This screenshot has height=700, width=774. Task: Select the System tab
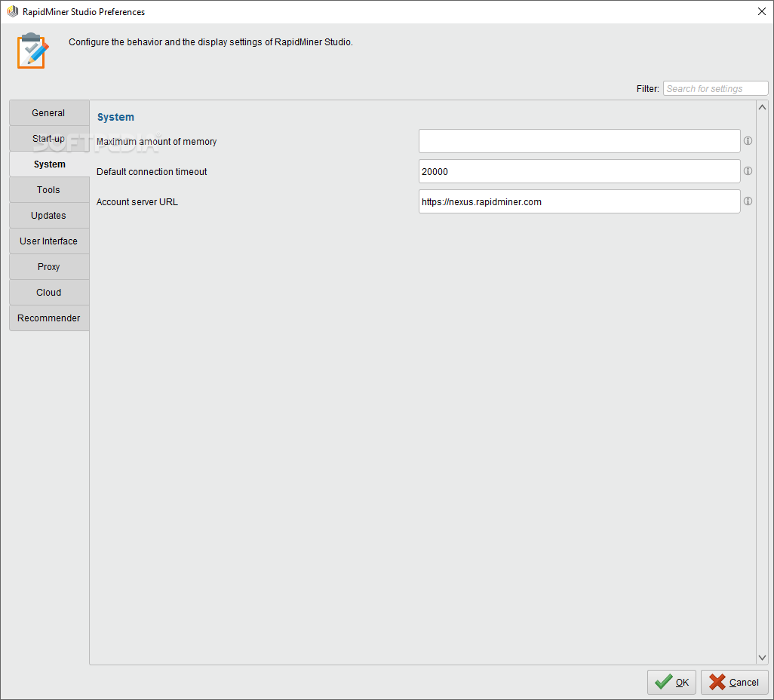pyautogui.click(x=49, y=164)
